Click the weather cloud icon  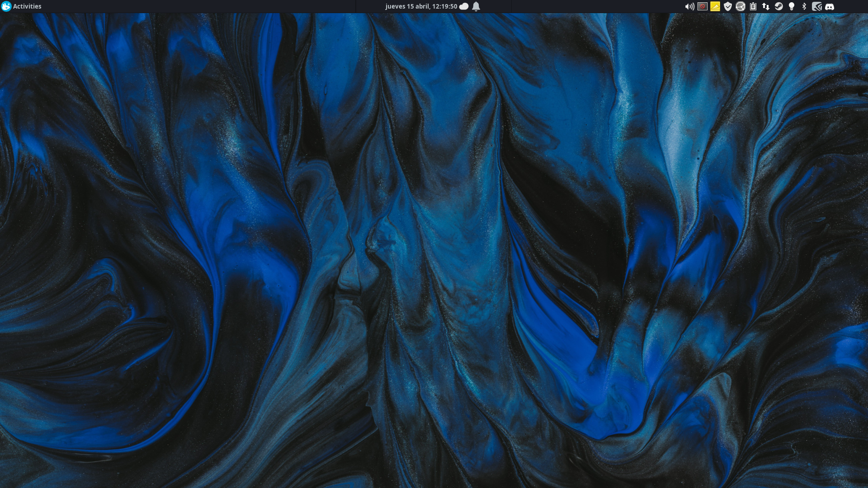tap(464, 6)
